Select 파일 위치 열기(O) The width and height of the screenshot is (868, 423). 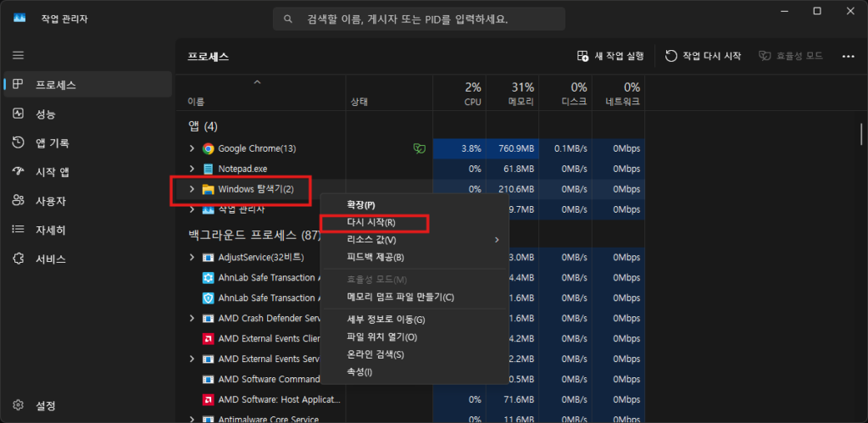pyautogui.click(x=415, y=337)
